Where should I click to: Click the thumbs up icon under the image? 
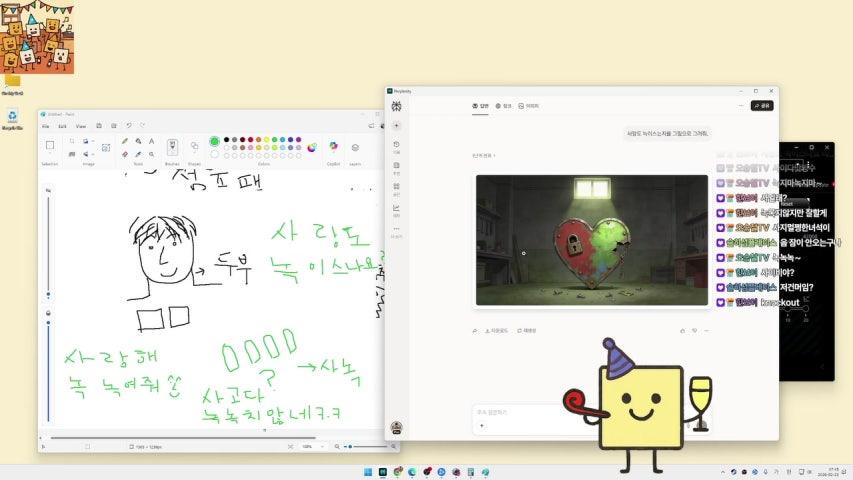(x=683, y=330)
